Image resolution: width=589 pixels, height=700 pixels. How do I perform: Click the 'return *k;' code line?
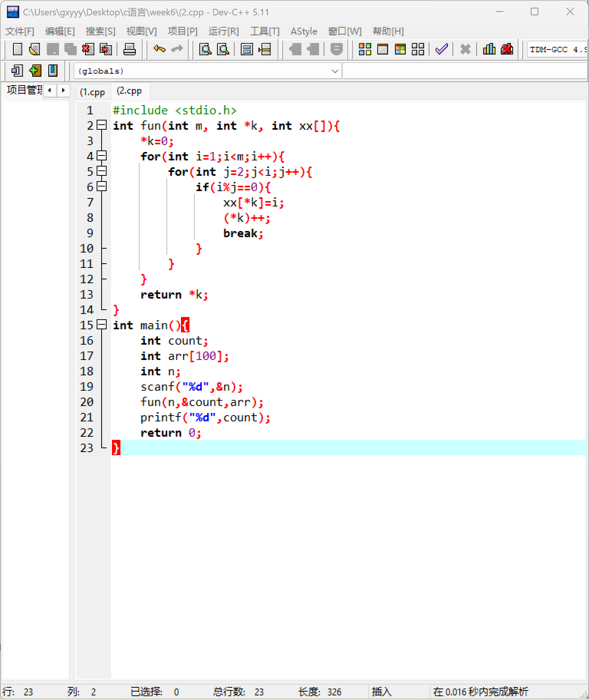point(174,294)
